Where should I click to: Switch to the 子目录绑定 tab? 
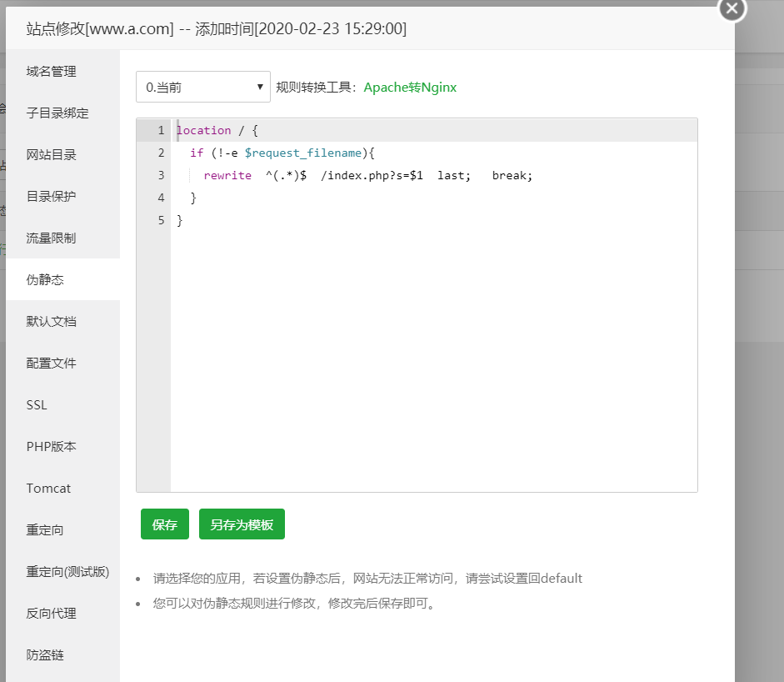[57, 113]
